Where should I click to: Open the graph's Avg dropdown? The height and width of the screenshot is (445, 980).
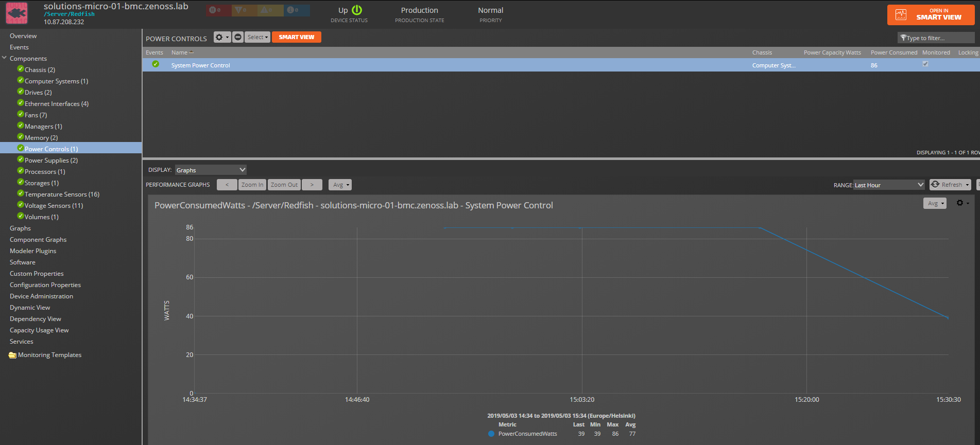935,203
